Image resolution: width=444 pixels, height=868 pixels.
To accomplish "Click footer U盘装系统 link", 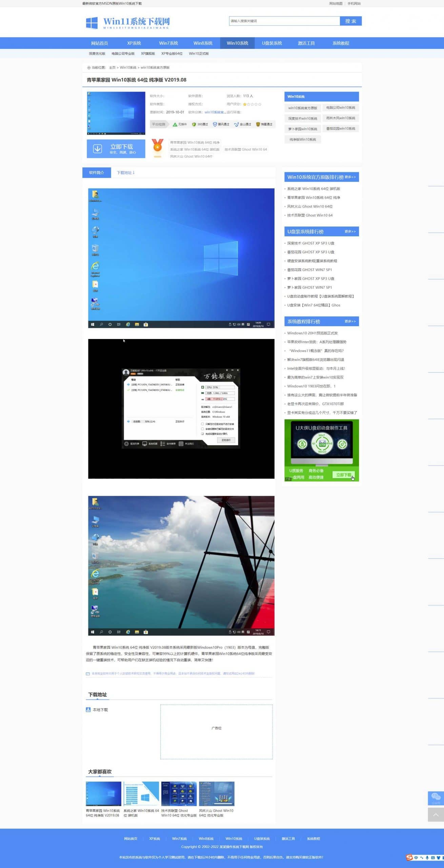I will coord(262,839).
